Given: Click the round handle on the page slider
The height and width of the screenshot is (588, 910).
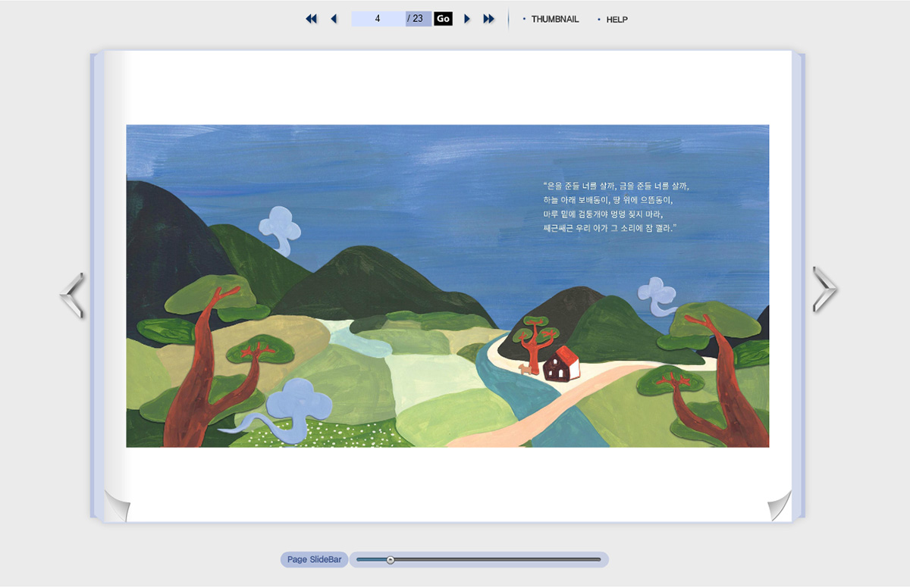Looking at the screenshot, I should click(390, 560).
